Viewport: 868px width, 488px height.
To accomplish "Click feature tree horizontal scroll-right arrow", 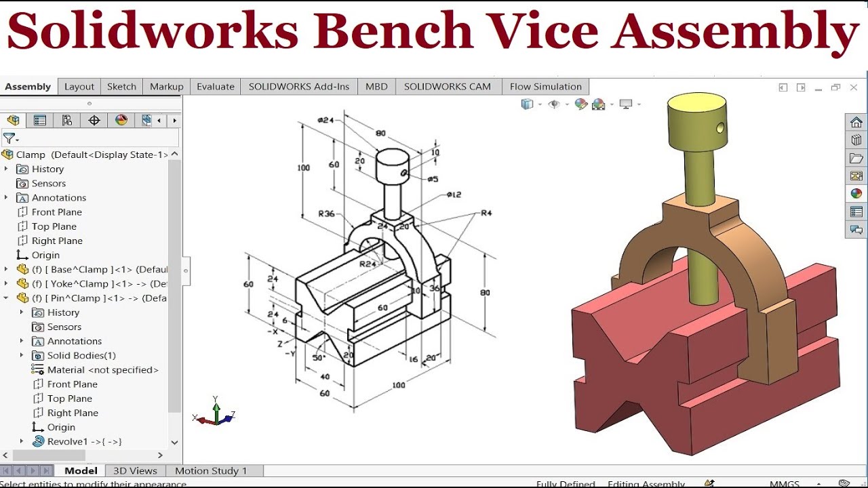I will pyautogui.click(x=161, y=455).
